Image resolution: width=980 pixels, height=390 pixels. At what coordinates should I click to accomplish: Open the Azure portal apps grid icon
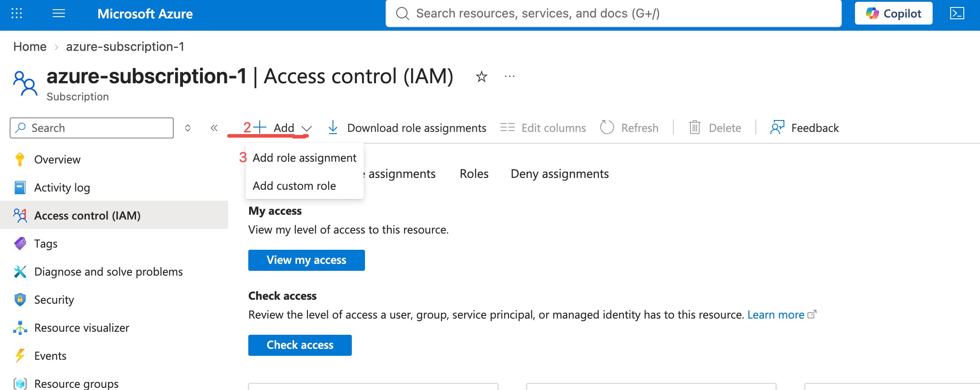pos(17,14)
